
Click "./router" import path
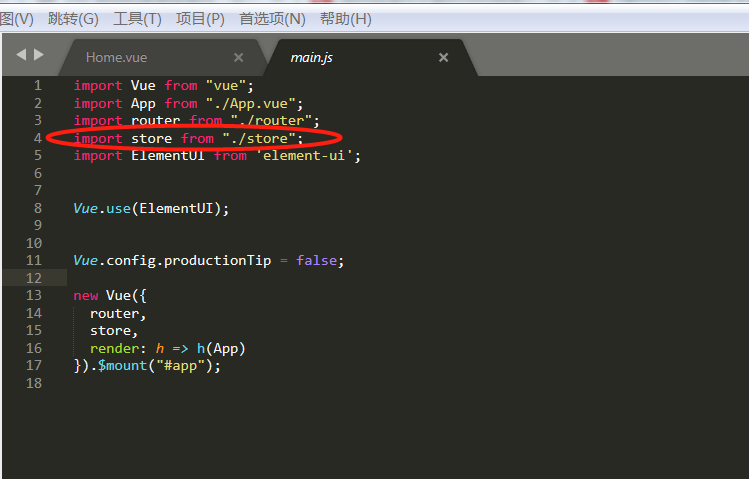(x=271, y=121)
